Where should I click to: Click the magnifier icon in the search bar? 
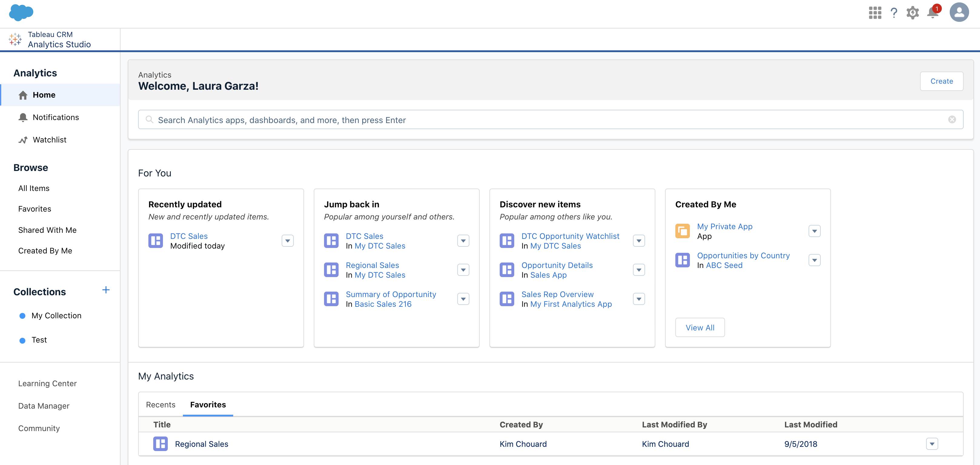150,119
